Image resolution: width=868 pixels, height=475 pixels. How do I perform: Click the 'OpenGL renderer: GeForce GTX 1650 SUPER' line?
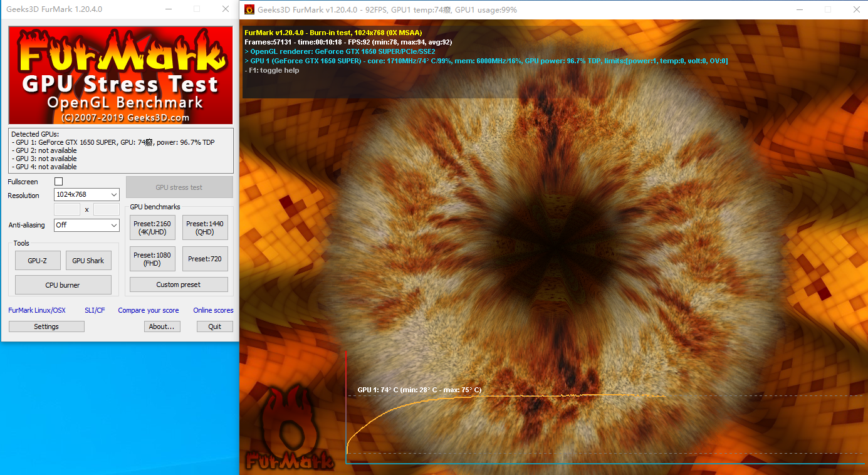pos(340,51)
